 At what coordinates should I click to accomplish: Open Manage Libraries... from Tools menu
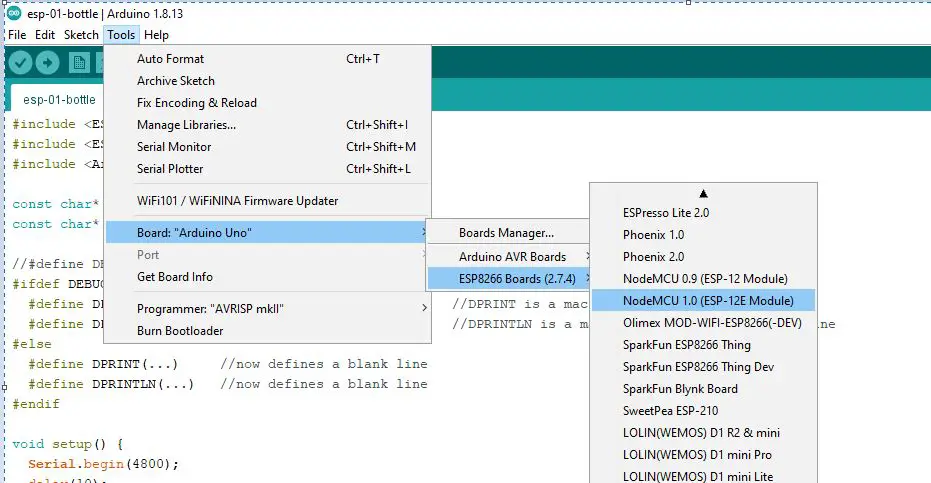pyautogui.click(x=267, y=125)
